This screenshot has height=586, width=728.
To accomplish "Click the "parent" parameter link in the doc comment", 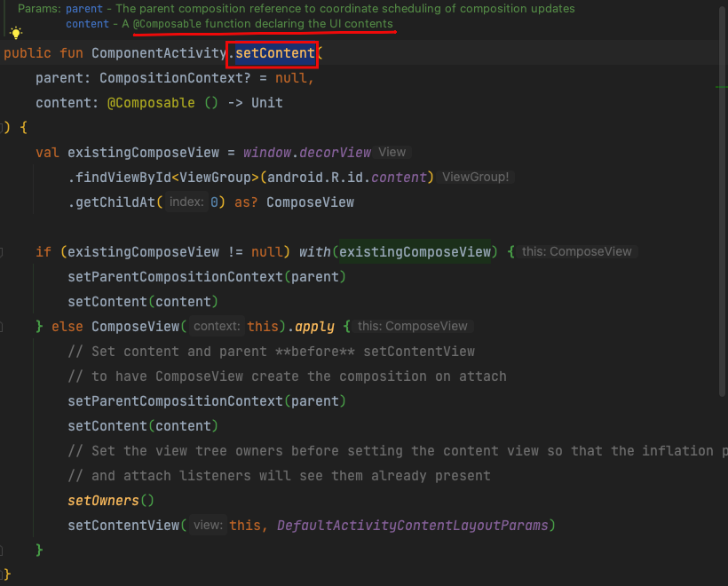I will pyautogui.click(x=84, y=8).
